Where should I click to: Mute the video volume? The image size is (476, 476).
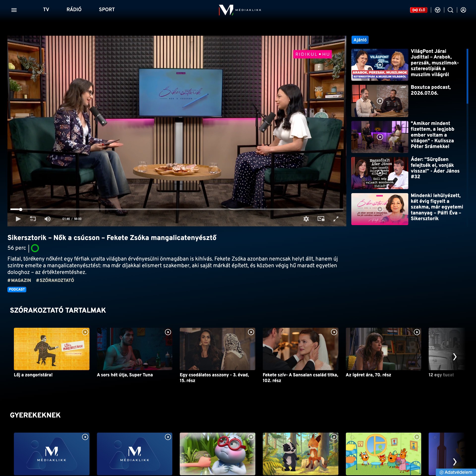coord(47,219)
